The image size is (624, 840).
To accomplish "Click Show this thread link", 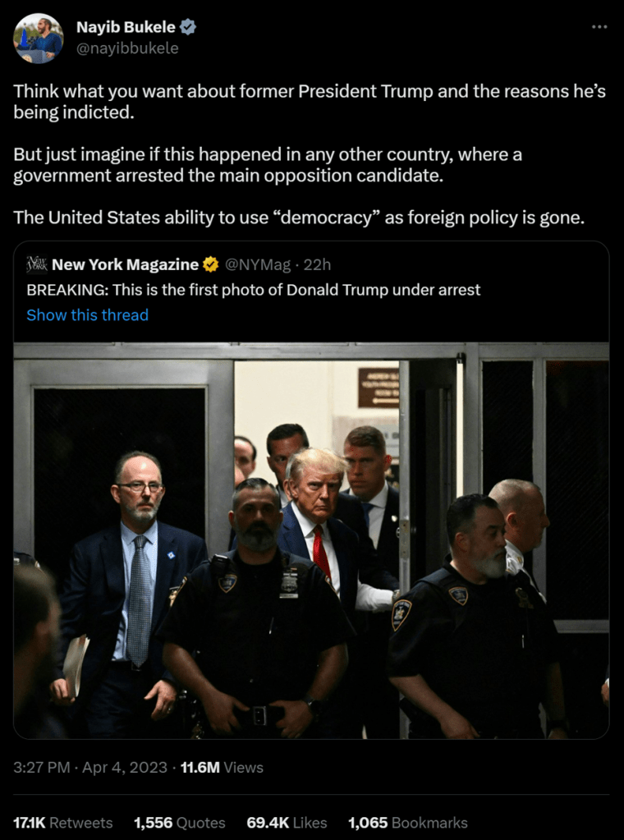I will point(87,314).
